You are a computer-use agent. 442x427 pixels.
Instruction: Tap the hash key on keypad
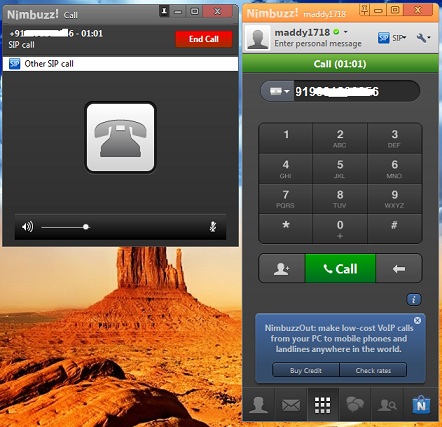(395, 228)
